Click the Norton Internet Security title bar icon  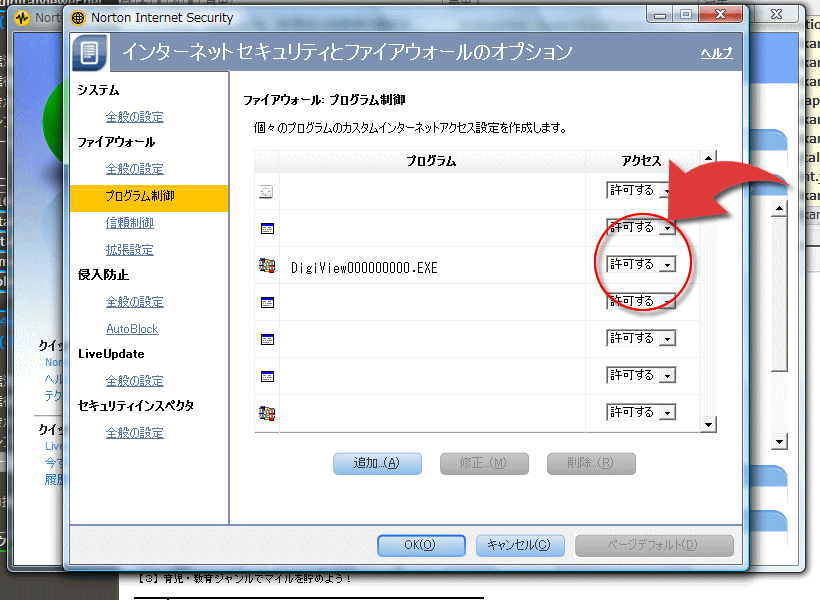pyautogui.click(x=78, y=18)
